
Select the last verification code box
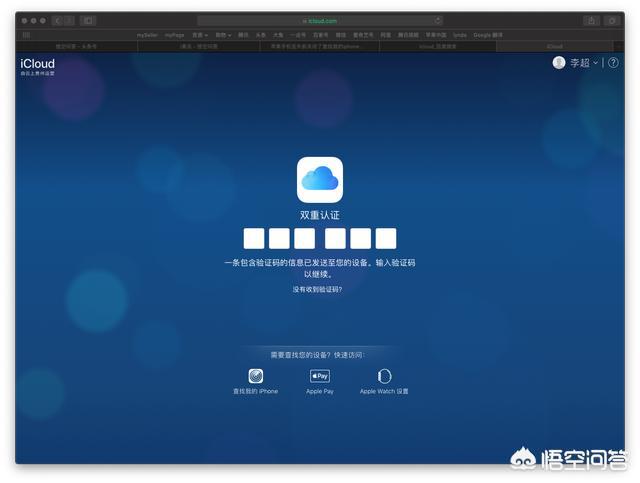click(386, 238)
